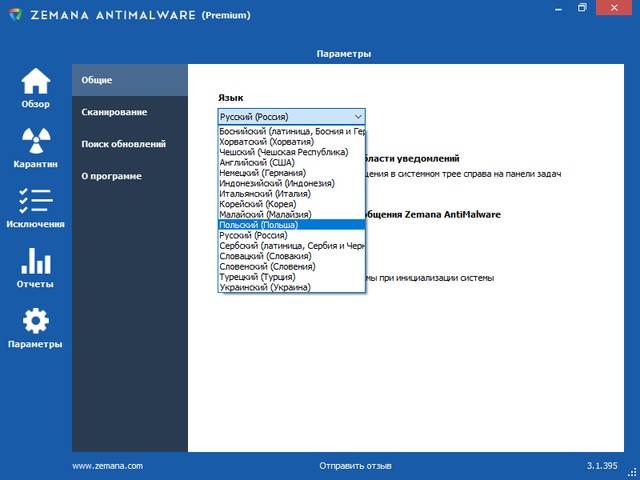The height and width of the screenshot is (480, 640).
Task: Open the www.zemana.com link
Action: coord(108,466)
